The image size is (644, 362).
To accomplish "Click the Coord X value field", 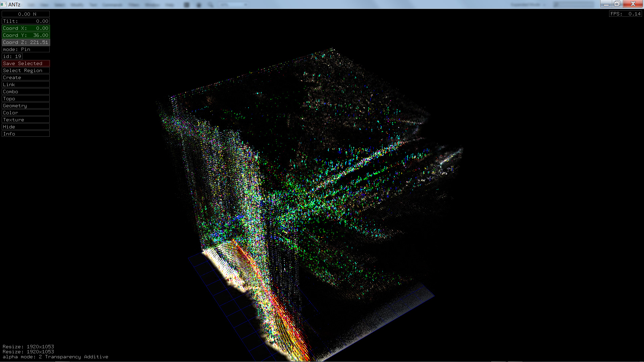I will pos(25,28).
